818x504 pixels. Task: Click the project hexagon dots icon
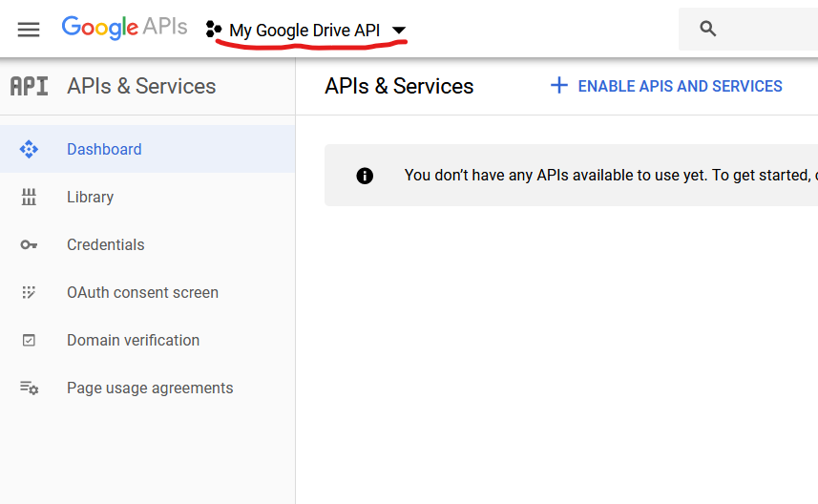(x=214, y=30)
